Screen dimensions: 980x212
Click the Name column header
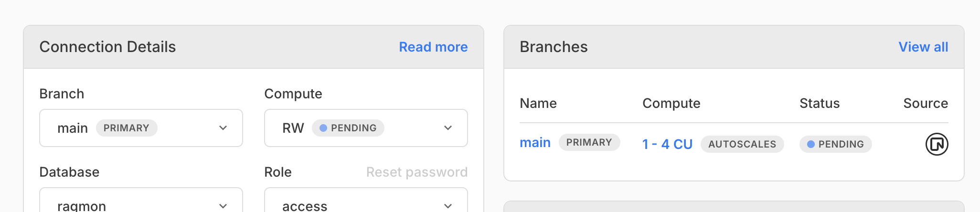538,103
